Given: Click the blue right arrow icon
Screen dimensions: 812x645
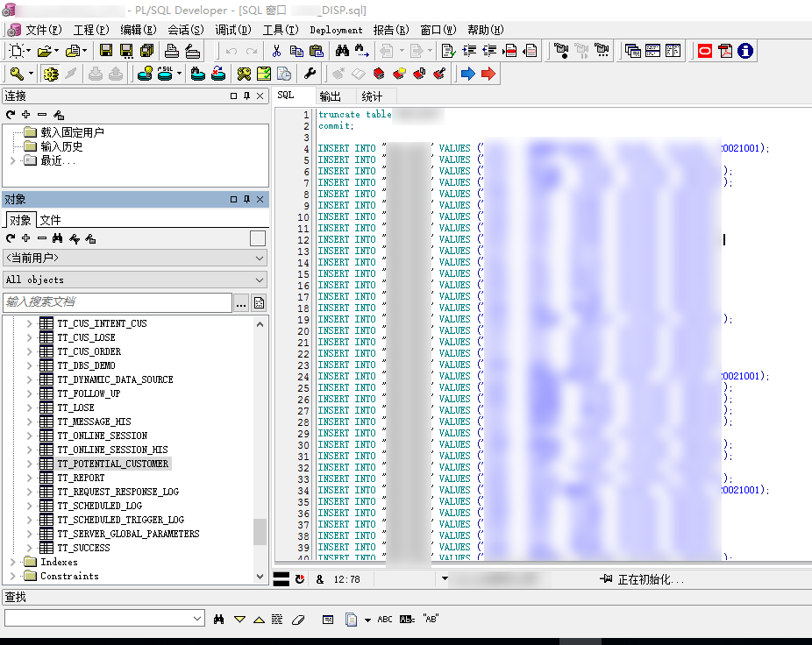Looking at the screenshot, I should [467, 74].
